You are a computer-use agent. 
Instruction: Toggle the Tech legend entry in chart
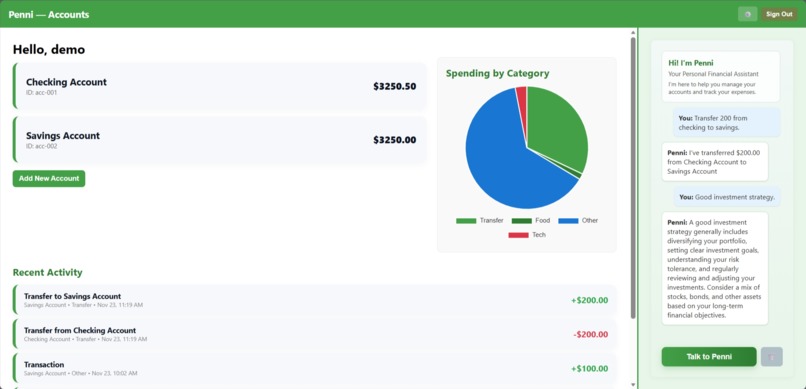pyautogui.click(x=527, y=235)
